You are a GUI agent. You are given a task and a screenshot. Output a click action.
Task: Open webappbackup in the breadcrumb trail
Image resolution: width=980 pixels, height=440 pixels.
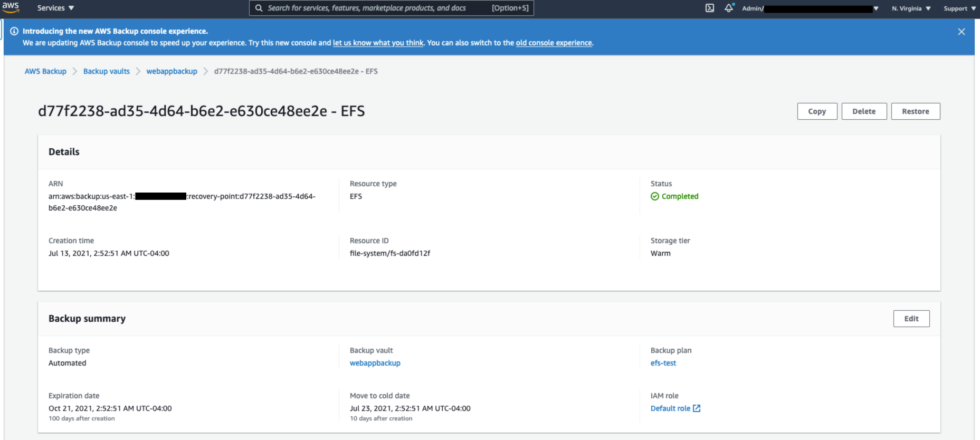(x=172, y=71)
